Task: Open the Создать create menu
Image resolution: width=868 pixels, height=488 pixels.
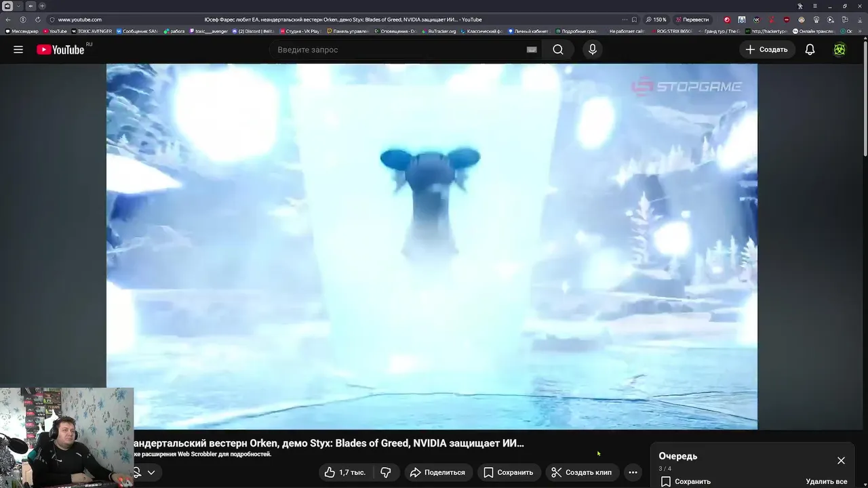Action: (x=766, y=49)
